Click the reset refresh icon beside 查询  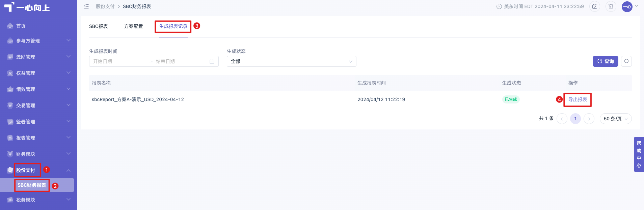(x=626, y=61)
